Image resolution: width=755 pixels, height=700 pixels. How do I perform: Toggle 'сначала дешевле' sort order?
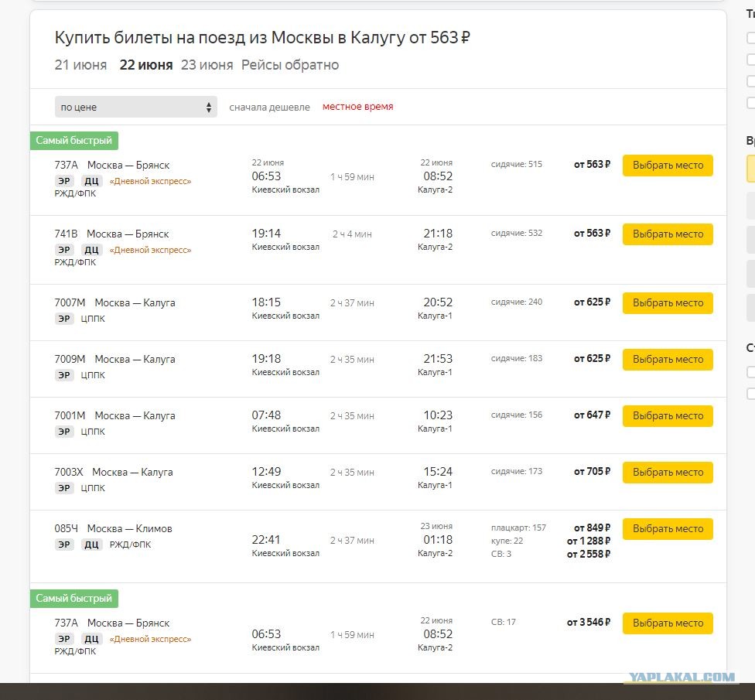click(x=270, y=107)
